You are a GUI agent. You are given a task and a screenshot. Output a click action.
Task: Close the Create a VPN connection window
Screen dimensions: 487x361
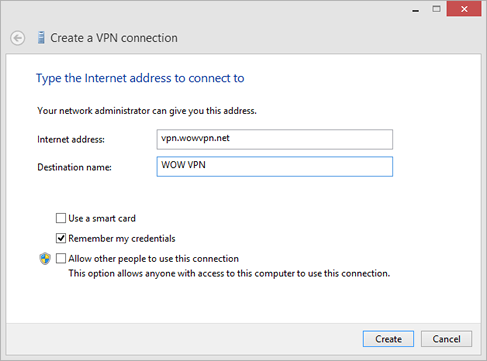click(x=464, y=9)
